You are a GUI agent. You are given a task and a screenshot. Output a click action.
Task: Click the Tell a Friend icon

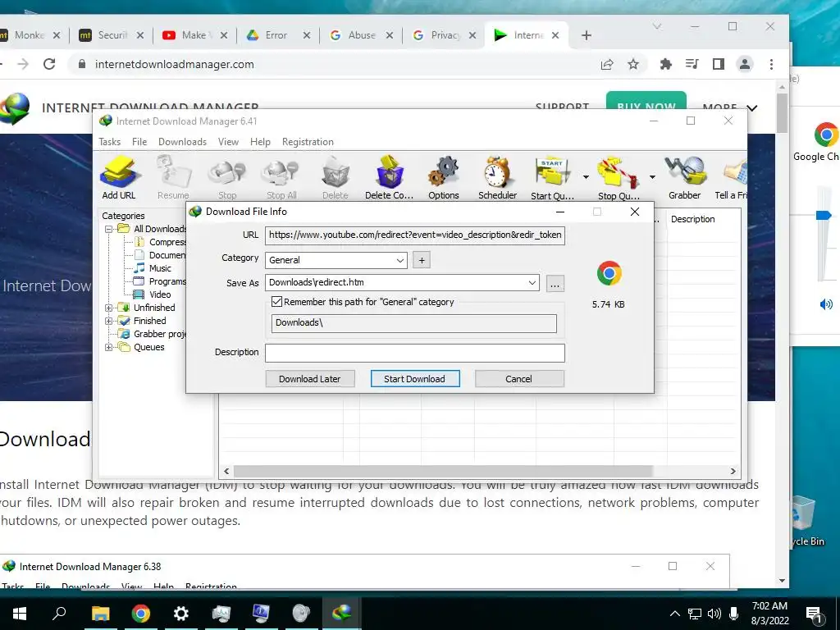pos(732,177)
